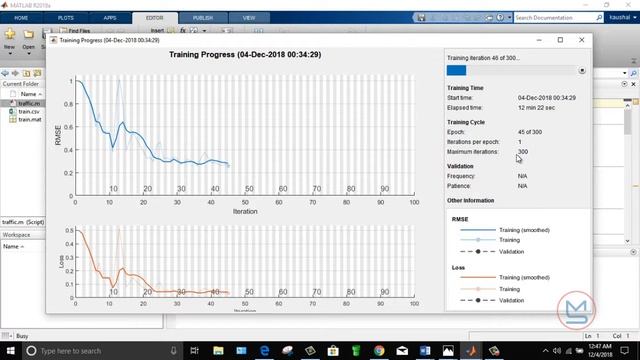Click in the Search Documentation field
The width and height of the screenshot is (640, 360).
pyautogui.click(x=554, y=18)
